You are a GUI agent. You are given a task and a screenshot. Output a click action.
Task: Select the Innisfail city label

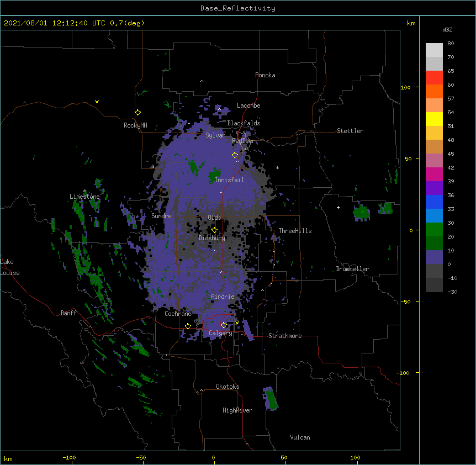[x=229, y=180]
